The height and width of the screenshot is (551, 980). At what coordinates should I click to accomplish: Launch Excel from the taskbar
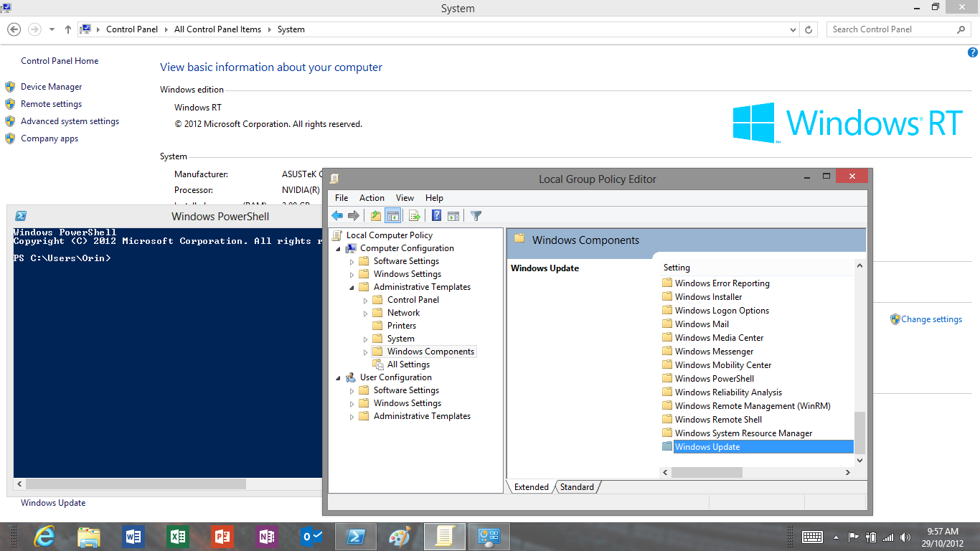point(178,537)
